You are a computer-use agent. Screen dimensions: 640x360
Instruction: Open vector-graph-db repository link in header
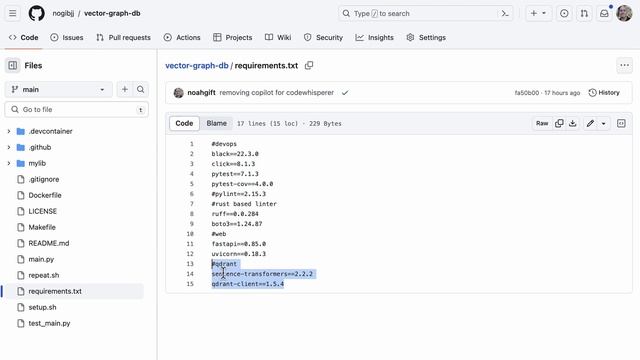[x=112, y=13]
